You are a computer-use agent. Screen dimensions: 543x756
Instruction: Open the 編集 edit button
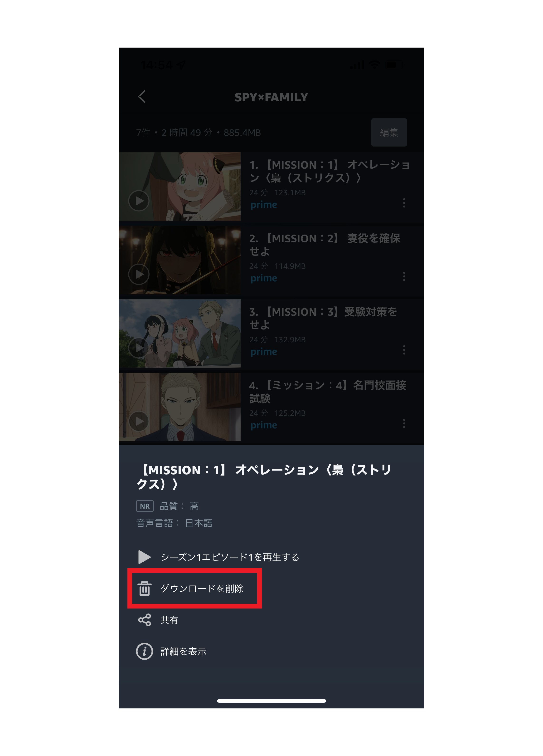389,132
